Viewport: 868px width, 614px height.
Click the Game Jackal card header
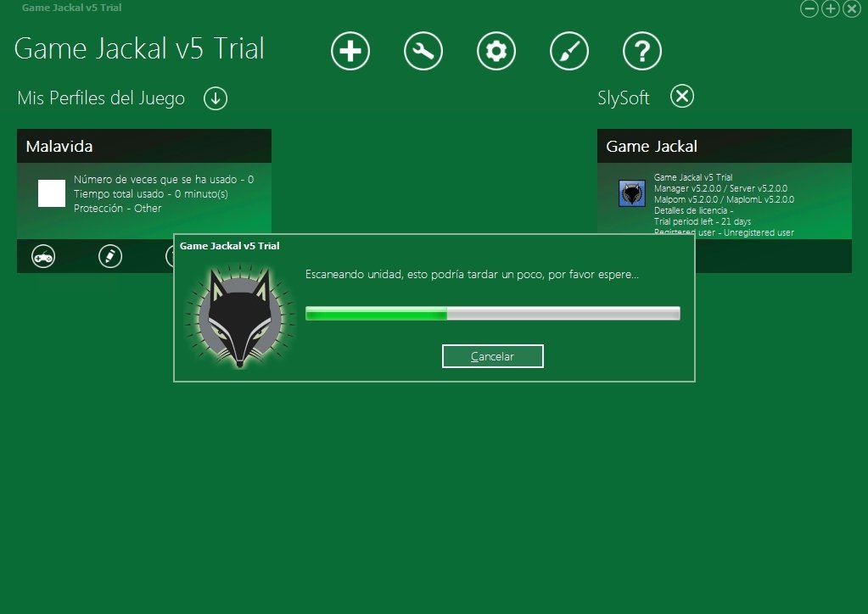[x=724, y=146]
